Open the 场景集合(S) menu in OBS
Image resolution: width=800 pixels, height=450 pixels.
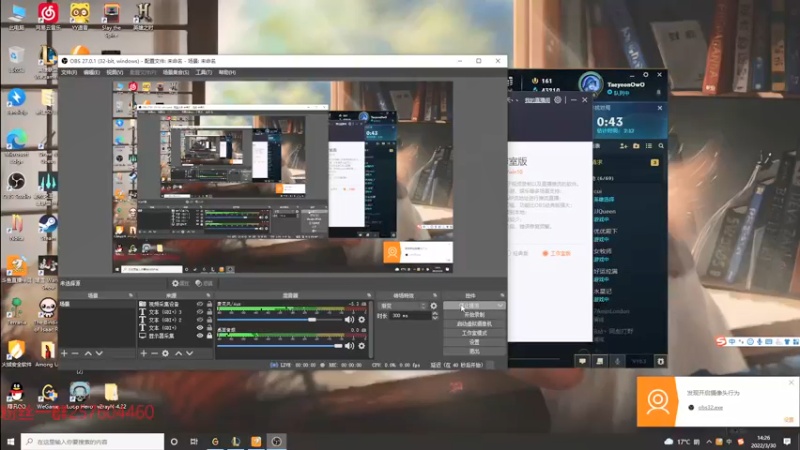point(176,72)
